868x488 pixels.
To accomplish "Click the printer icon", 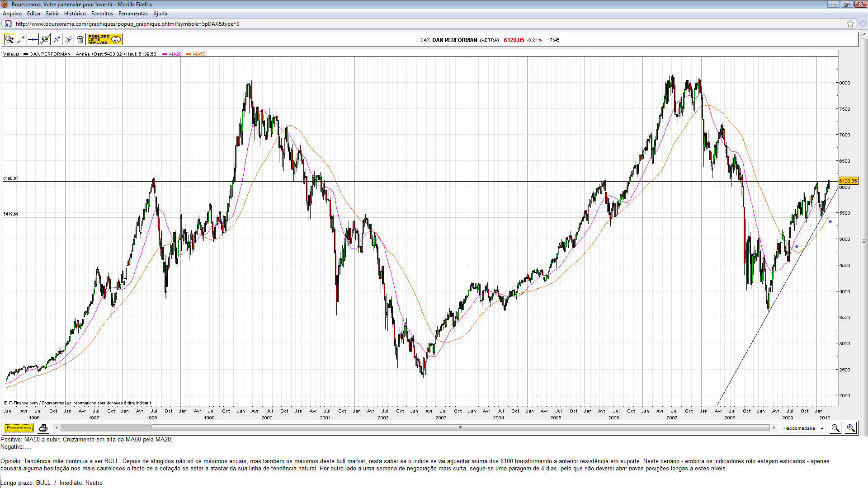I will click(x=43, y=428).
